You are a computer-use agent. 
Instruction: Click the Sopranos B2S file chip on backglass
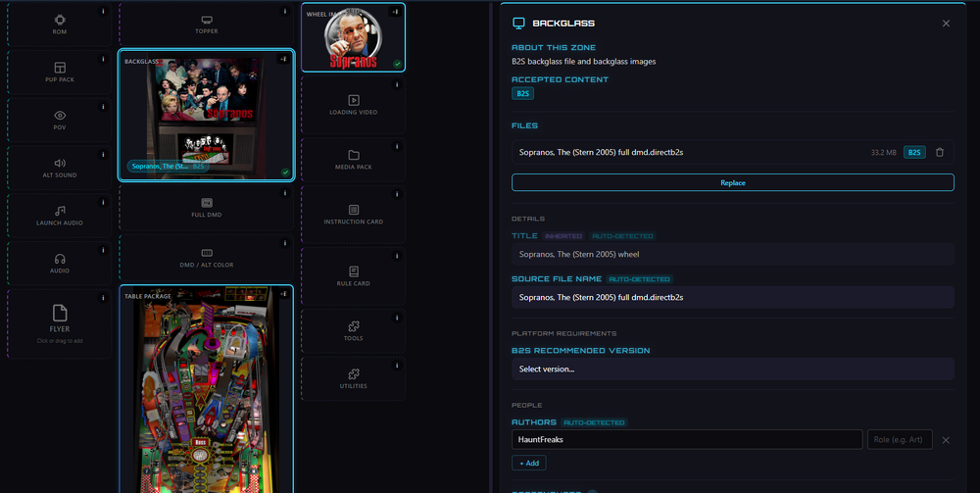click(169, 167)
